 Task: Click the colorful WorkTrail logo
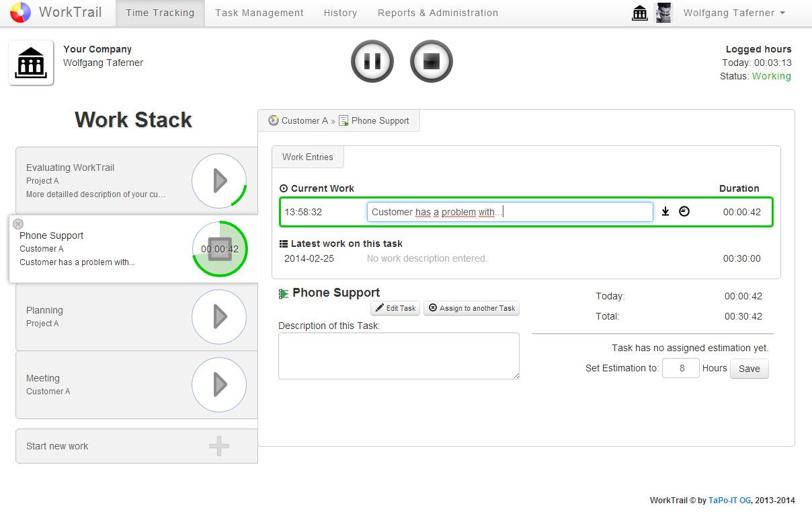[19, 12]
